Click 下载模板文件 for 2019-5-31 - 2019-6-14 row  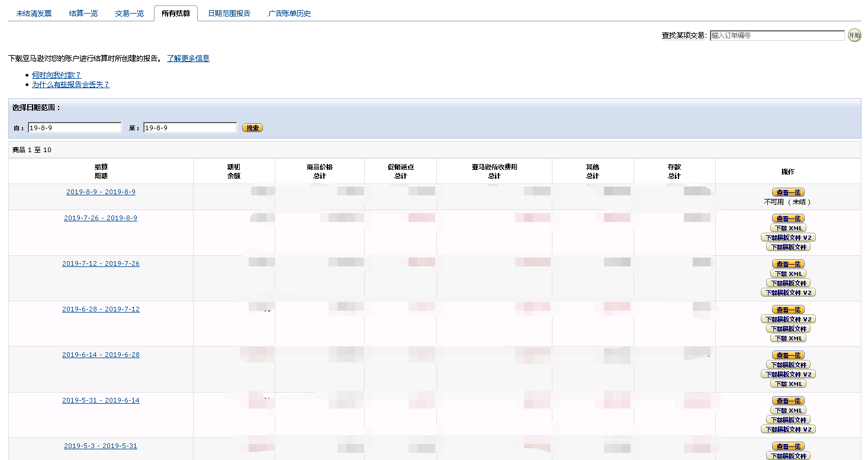pos(788,420)
